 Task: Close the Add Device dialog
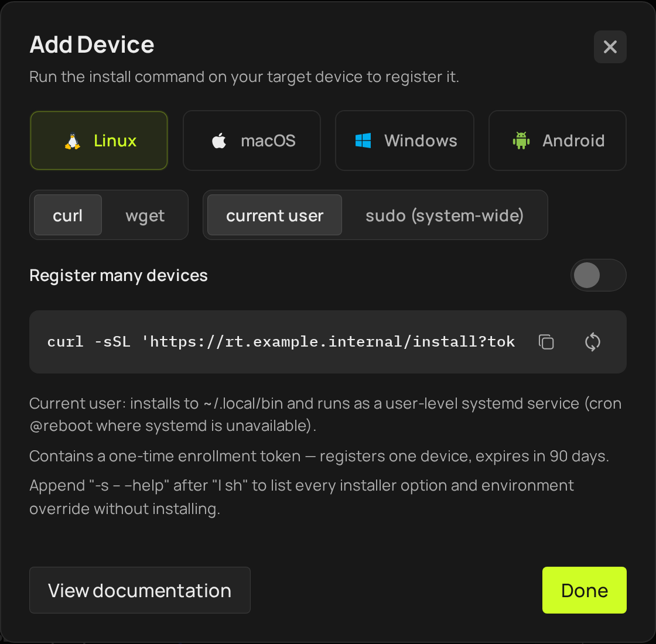(x=610, y=47)
